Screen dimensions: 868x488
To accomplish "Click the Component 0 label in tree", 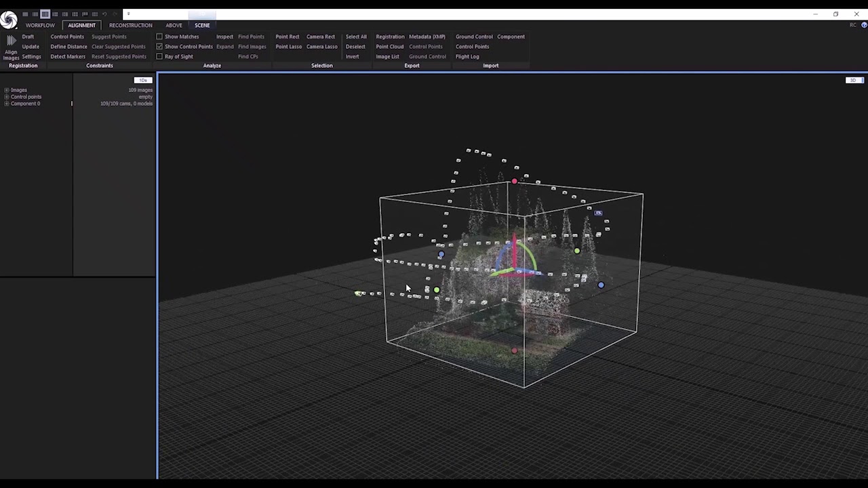I will [x=25, y=104].
